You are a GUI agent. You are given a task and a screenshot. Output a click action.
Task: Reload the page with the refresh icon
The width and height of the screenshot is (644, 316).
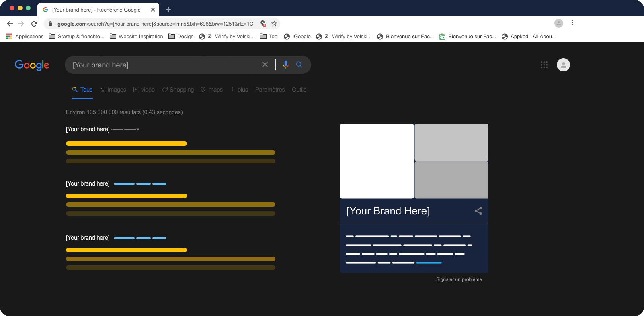click(34, 24)
